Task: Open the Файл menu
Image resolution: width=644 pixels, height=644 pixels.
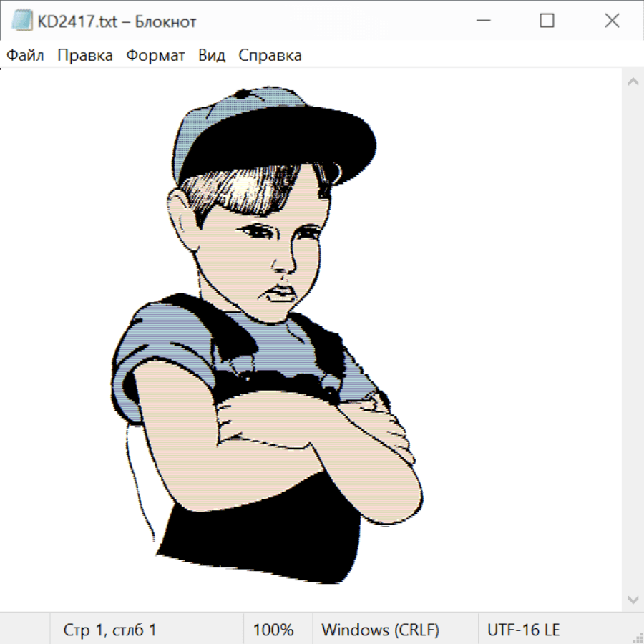Action: coord(25,56)
